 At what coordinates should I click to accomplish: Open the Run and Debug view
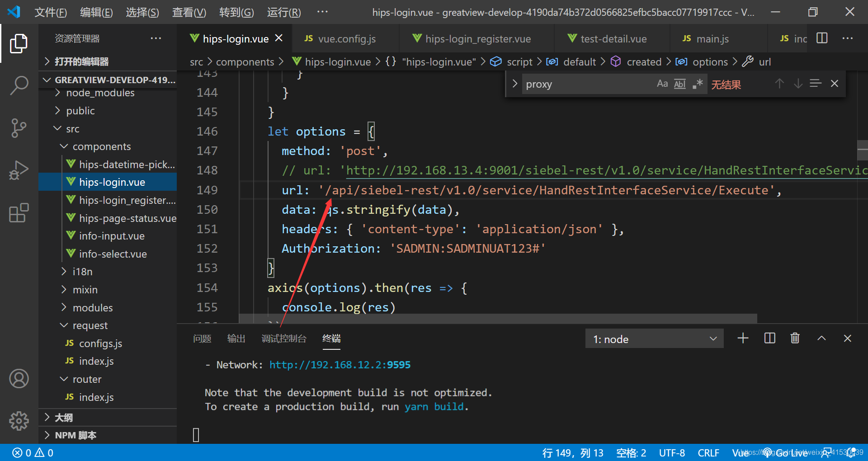click(19, 170)
